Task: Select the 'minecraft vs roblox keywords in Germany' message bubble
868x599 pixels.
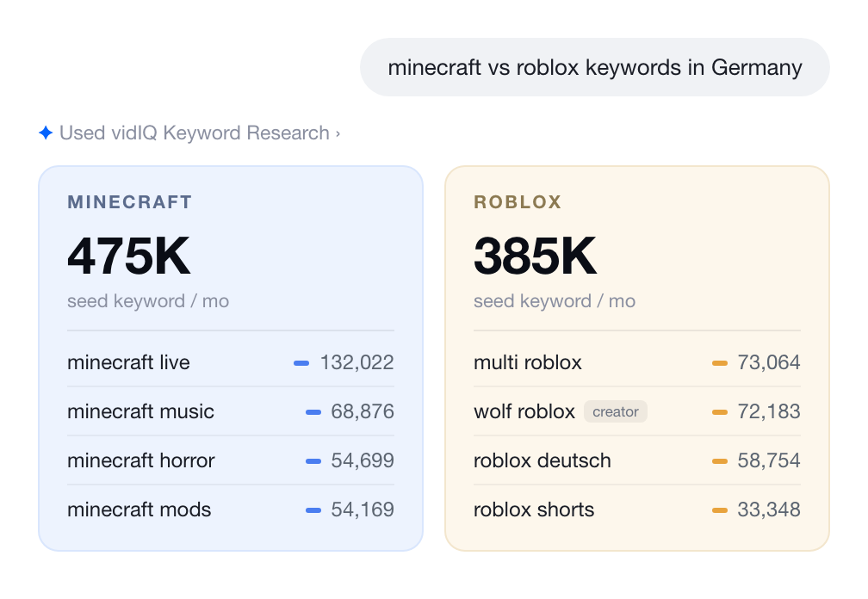Action: (594, 67)
